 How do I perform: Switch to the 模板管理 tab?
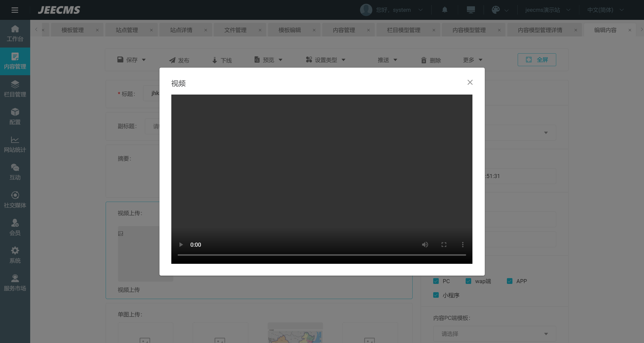pos(73,30)
